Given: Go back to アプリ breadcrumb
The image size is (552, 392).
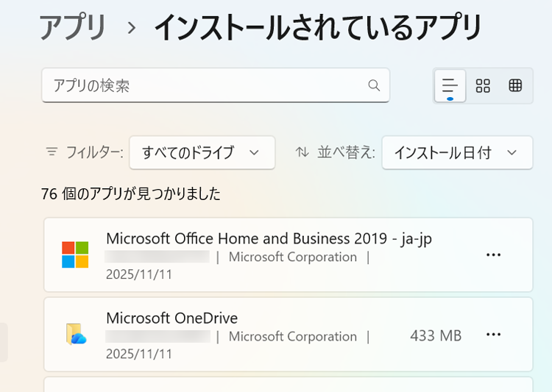Looking at the screenshot, I should pos(73,26).
